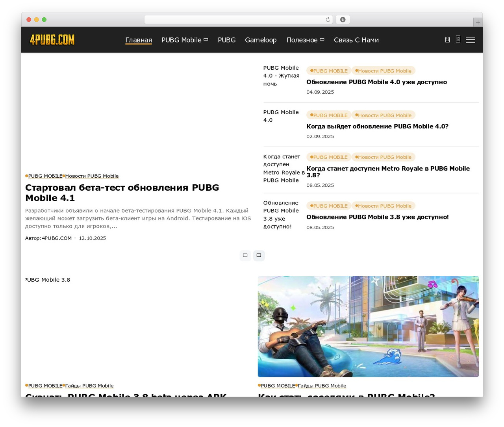Reload the page using the browser refresh icon
Screen dimensions: 504x427
pyautogui.click(x=328, y=20)
